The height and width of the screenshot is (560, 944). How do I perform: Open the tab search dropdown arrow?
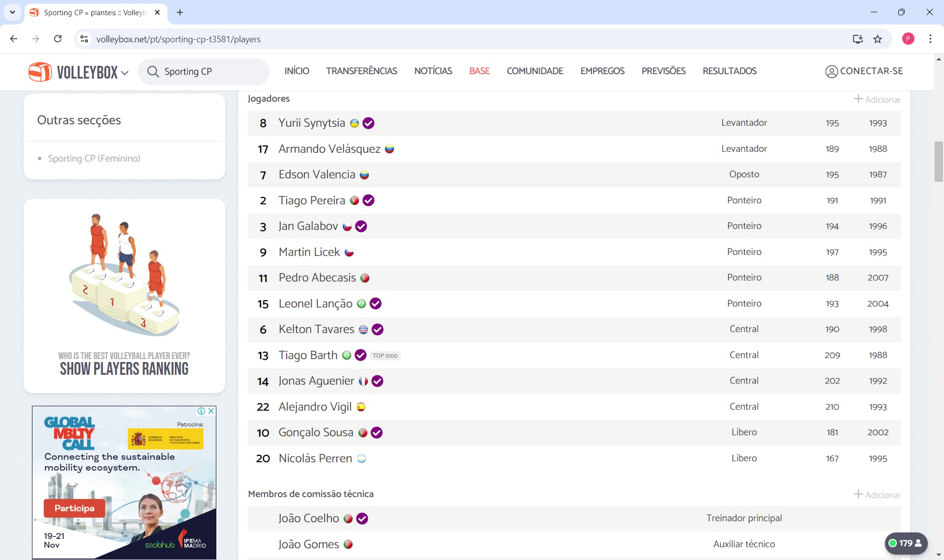tap(12, 12)
